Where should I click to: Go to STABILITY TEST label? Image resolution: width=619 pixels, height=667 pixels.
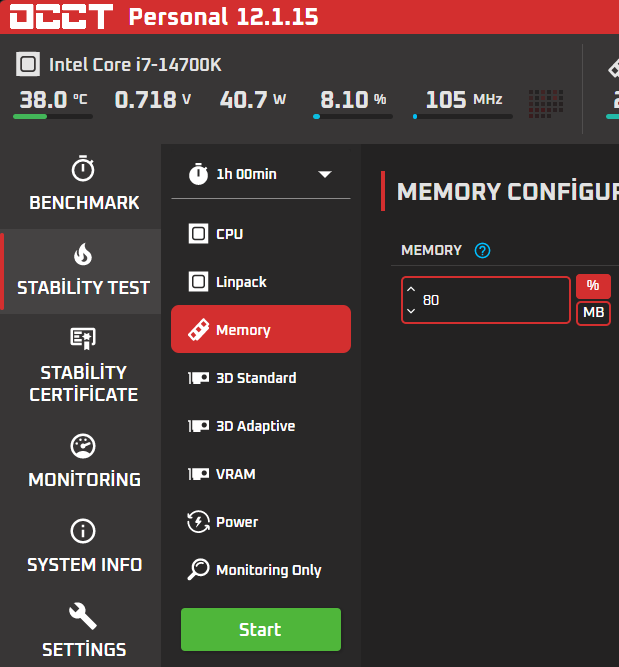(83, 288)
